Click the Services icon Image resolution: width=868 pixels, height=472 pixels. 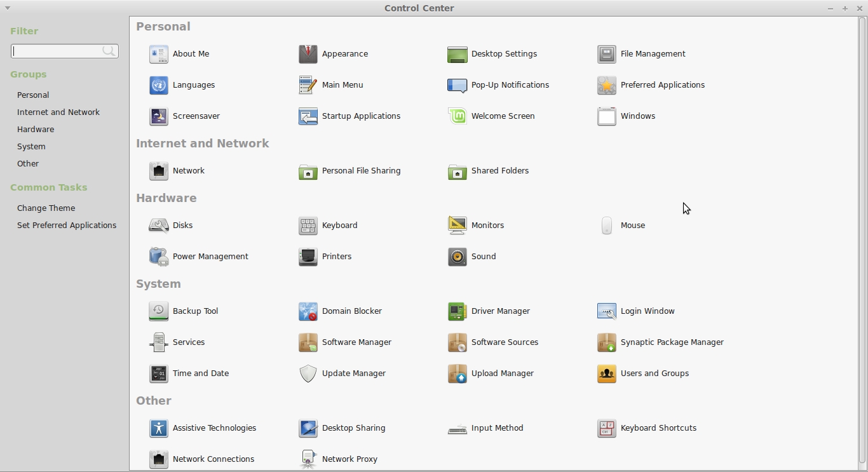click(x=158, y=342)
